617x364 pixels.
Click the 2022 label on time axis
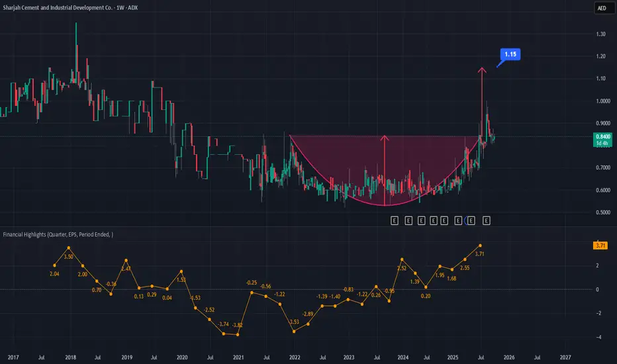coord(295,357)
